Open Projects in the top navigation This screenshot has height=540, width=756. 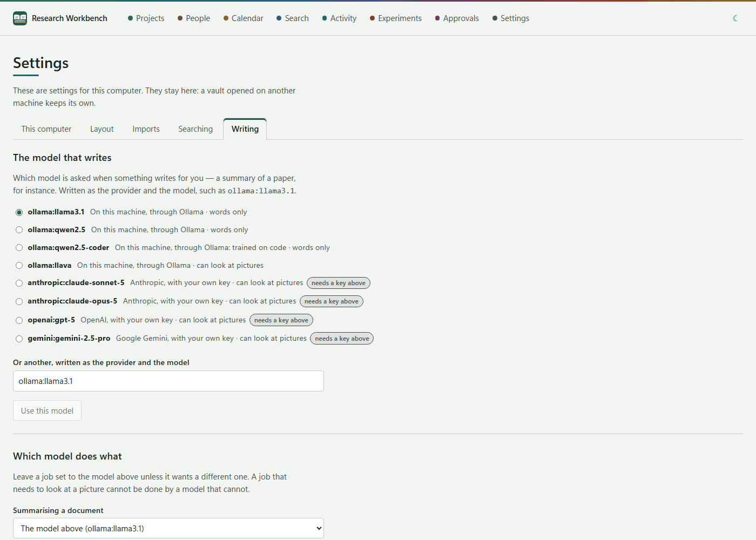pyautogui.click(x=146, y=18)
